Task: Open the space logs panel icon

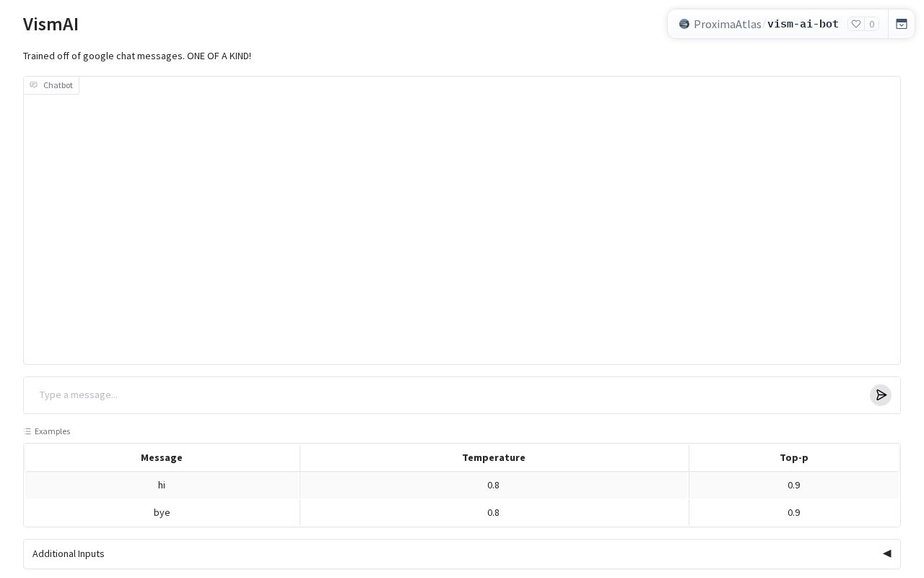Action: coord(902,24)
